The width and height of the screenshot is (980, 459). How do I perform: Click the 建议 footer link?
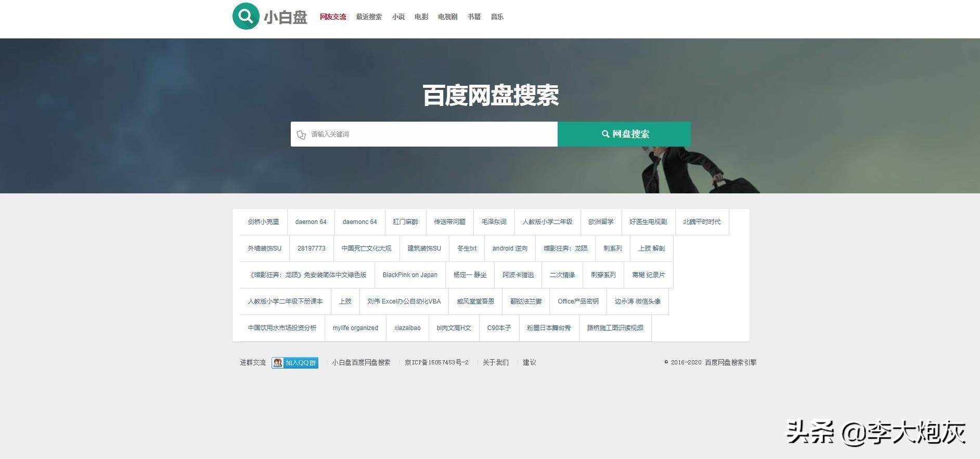pyautogui.click(x=530, y=362)
